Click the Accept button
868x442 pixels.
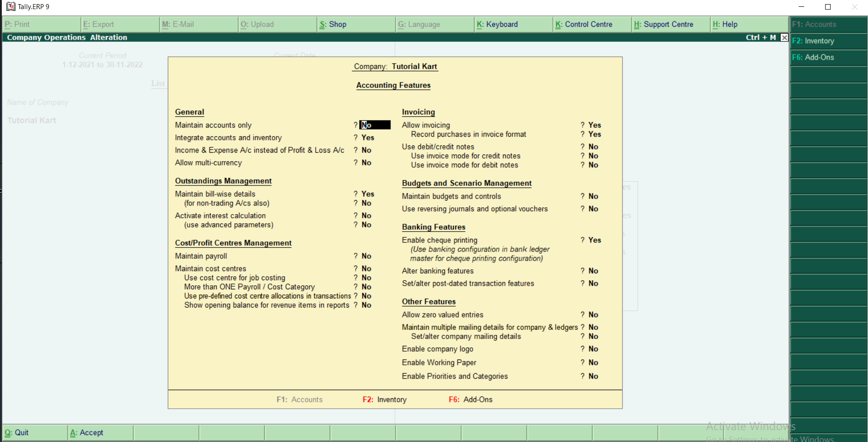[87, 432]
